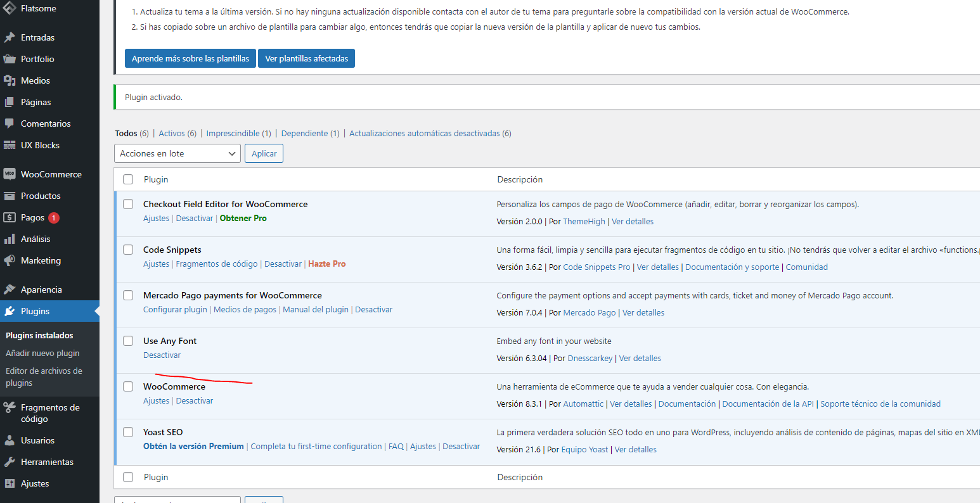Viewport: 980px width, 503px height.
Task: Click the Apariencia paintbrush icon
Action: point(10,290)
